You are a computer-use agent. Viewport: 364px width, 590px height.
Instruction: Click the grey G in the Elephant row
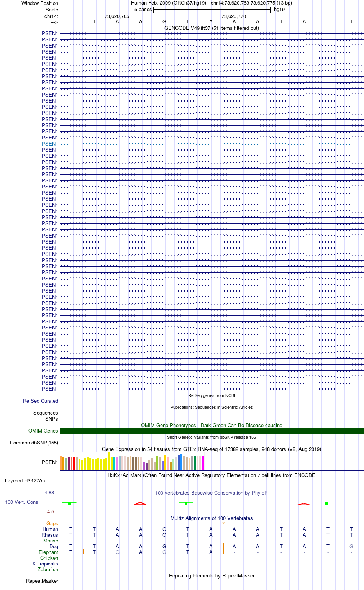point(118,552)
